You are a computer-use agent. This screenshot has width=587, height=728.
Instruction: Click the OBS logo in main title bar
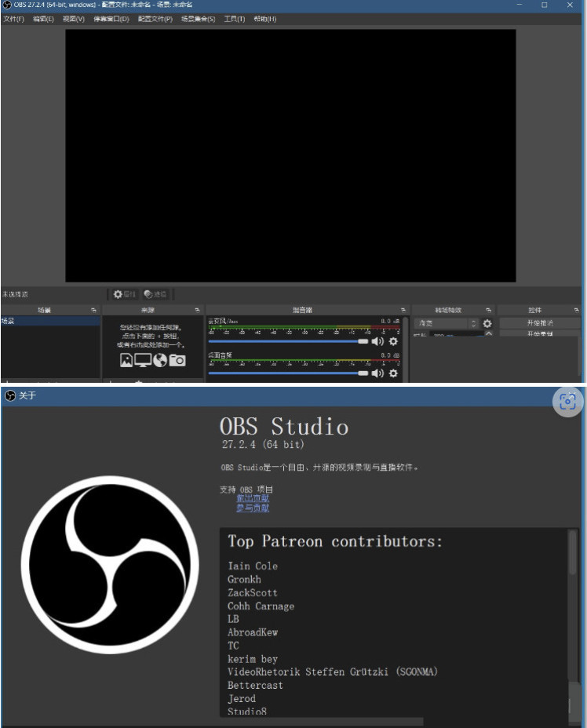pos(6,5)
